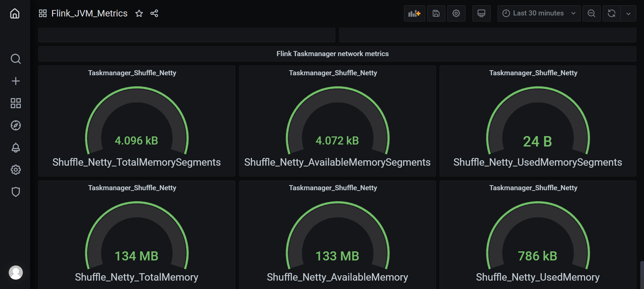Open Server Admin shield icon
Viewport: 644px width, 289px height.
15,192
